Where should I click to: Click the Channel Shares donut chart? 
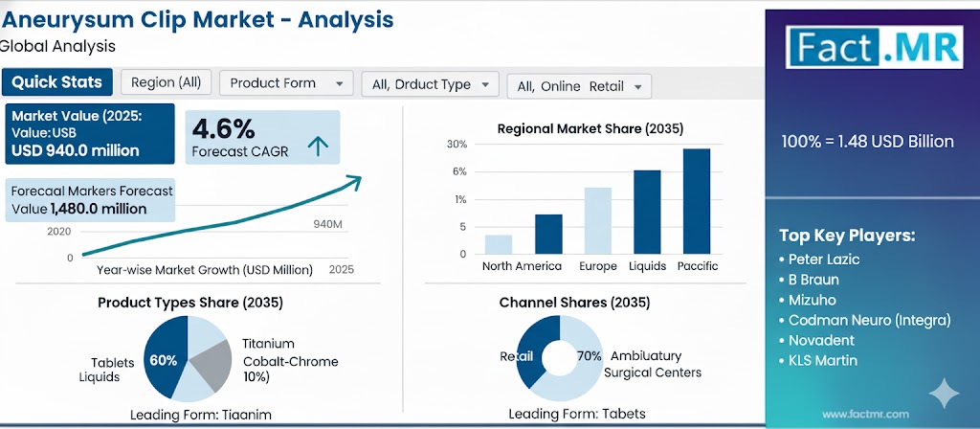tap(559, 358)
